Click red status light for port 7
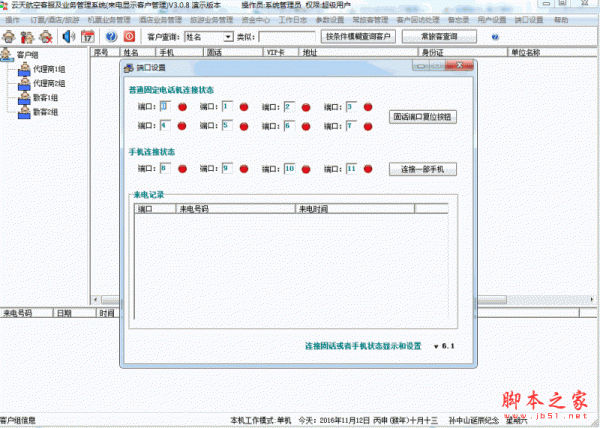This screenshot has width=600, height=428. pyautogui.click(x=368, y=126)
